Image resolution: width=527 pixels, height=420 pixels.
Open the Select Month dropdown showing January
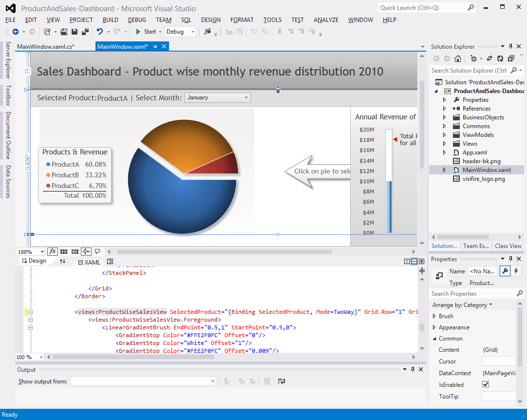coord(217,97)
